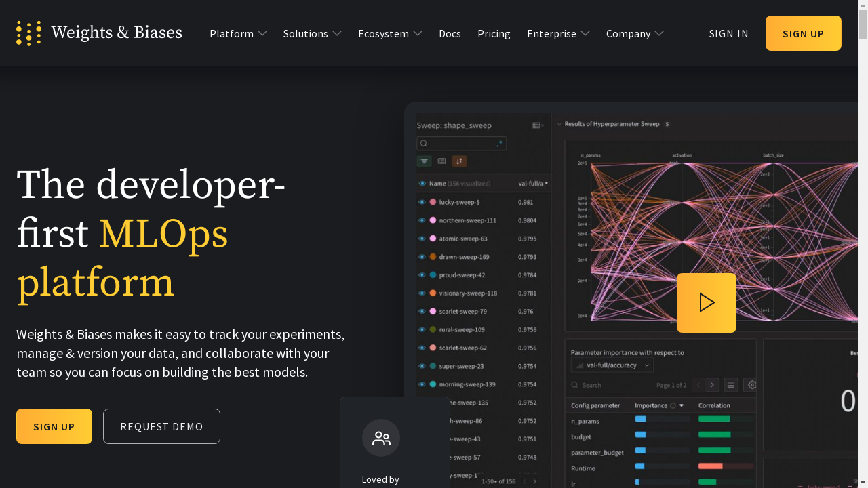This screenshot has height=488, width=868.
Task: Click SIGN IN in the header
Action: tap(729, 33)
